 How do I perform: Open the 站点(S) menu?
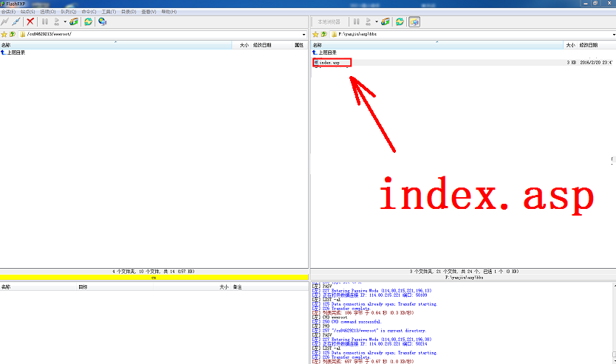[27, 12]
